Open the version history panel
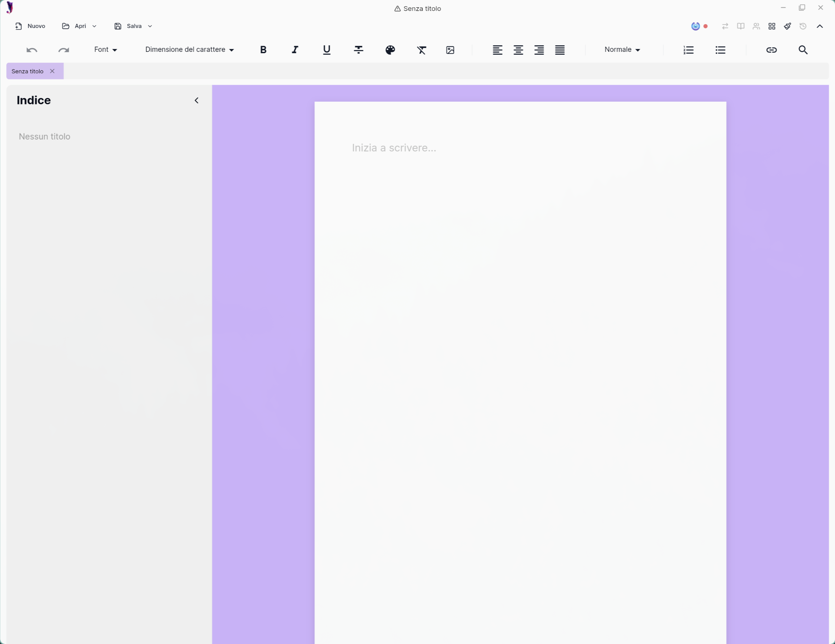 click(803, 26)
